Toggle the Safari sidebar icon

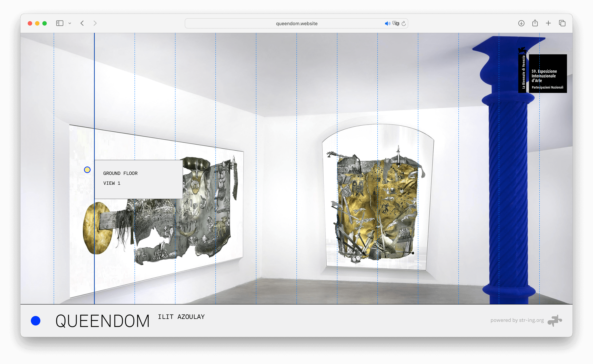(x=60, y=23)
